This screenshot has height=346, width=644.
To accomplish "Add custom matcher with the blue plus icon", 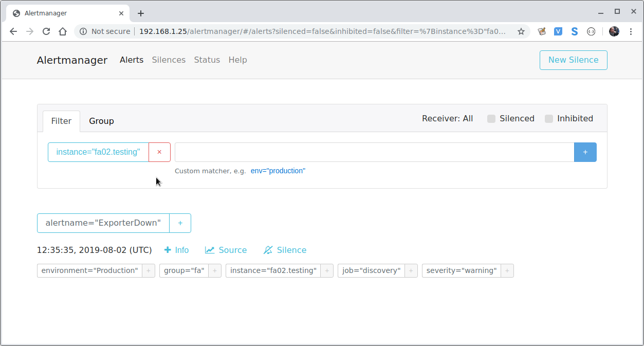I will (585, 152).
